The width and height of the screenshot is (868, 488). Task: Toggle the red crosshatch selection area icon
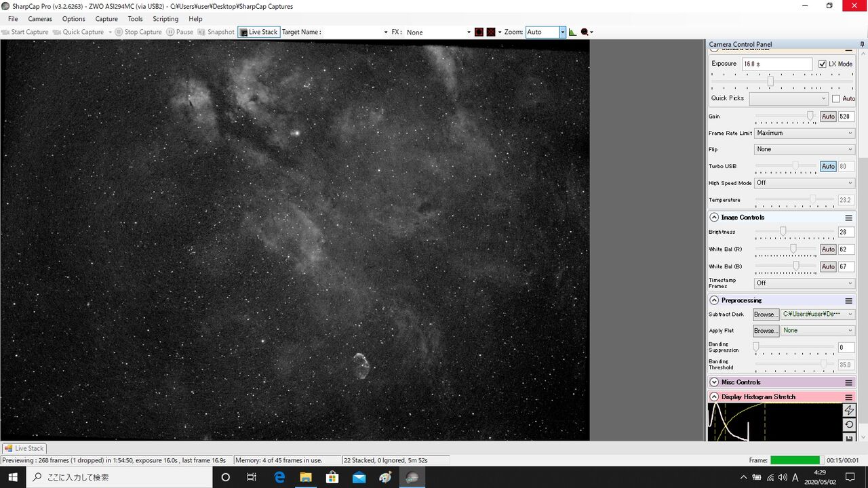click(x=491, y=32)
